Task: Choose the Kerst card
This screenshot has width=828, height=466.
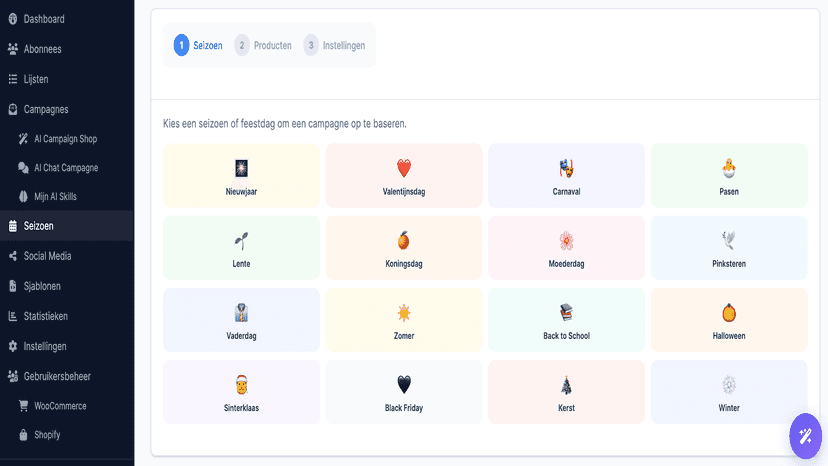Action: [567, 392]
